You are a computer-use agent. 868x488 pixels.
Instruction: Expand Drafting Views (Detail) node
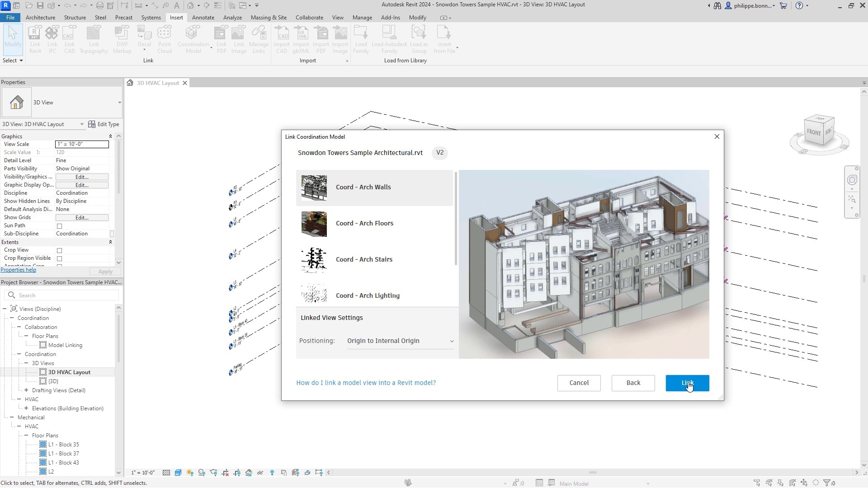pyautogui.click(x=26, y=390)
